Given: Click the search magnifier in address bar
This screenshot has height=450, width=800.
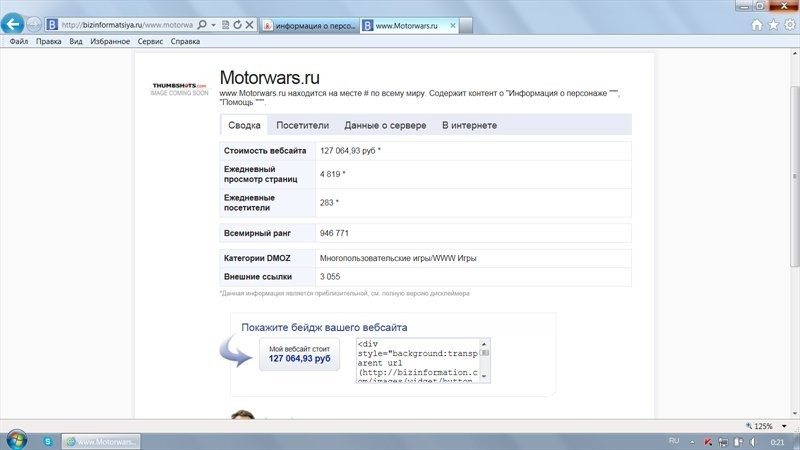Looking at the screenshot, I should (x=202, y=24).
